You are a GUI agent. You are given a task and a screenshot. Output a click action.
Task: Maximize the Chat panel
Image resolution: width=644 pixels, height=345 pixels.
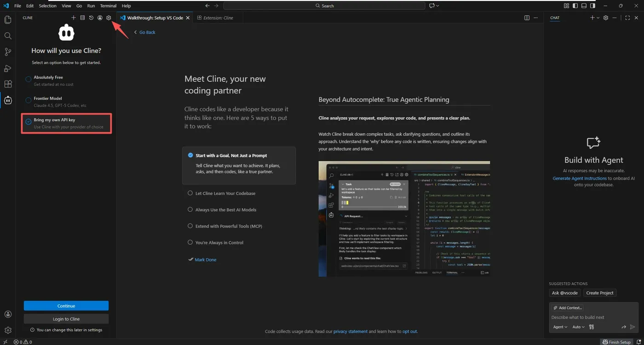(x=627, y=18)
